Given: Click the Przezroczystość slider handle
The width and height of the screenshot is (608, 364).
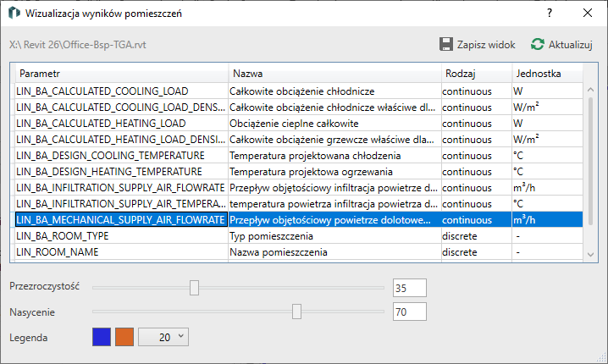Looking at the screenshot, I should coord(194,288).
